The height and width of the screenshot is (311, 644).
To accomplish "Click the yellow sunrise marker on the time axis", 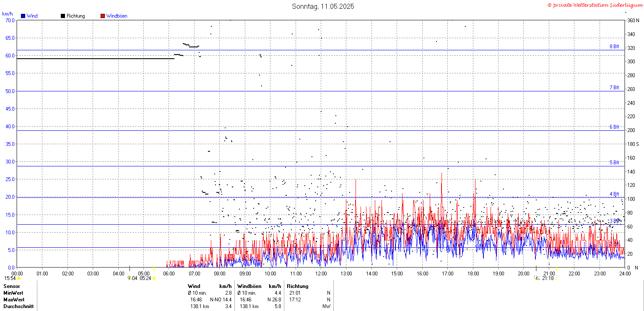I will pyautogui.click(x=154, y=268).
